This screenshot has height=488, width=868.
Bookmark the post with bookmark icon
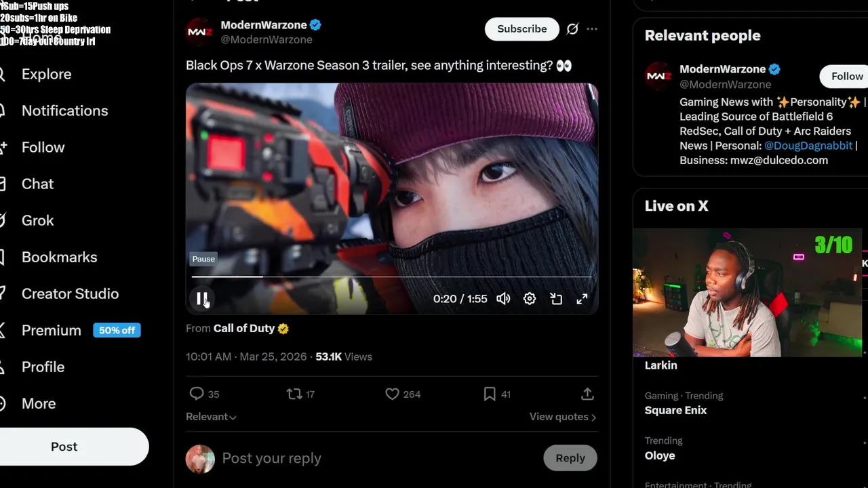[490, 394]
